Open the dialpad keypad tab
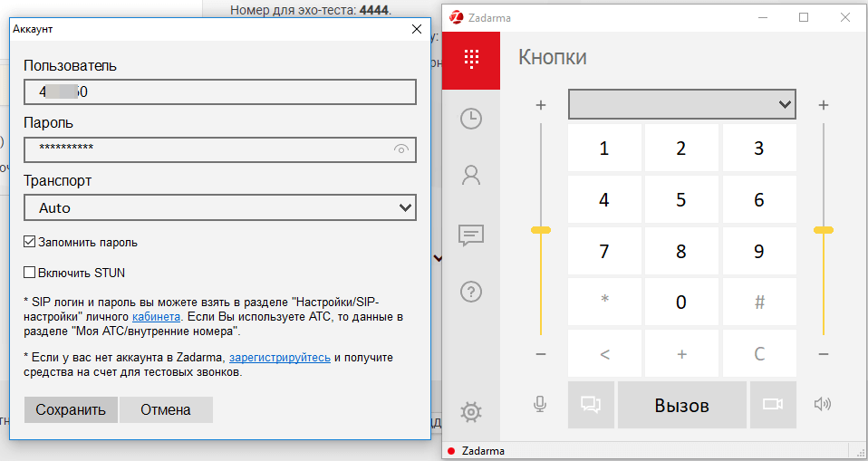Screen dimensions: 868x461 (x=470, y=60)
